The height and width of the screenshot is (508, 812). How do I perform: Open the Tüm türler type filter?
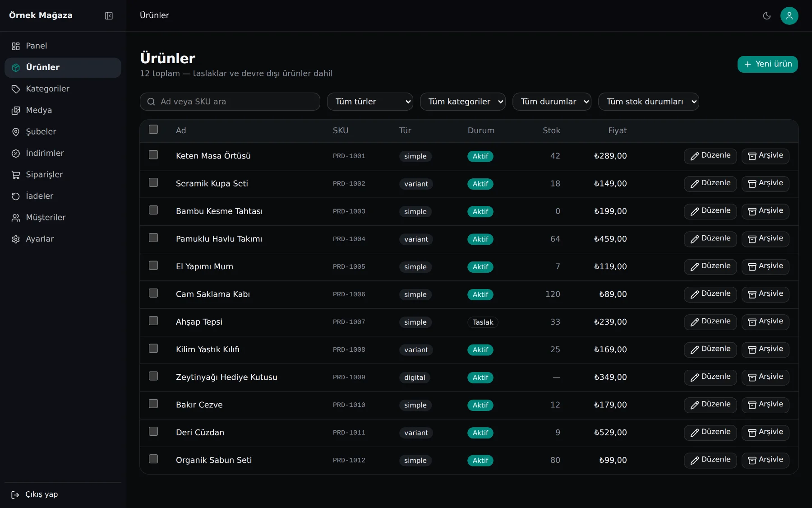370,102
